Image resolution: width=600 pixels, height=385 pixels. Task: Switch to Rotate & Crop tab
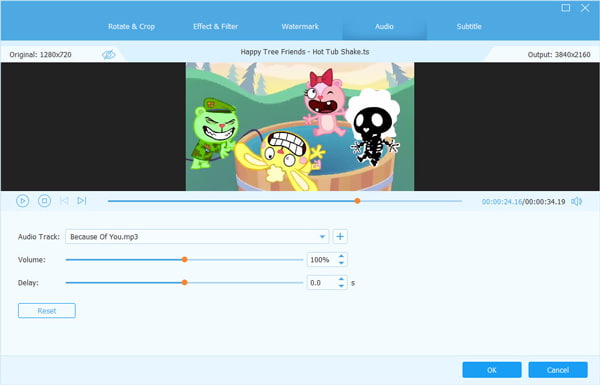click(x=131, y=26)
